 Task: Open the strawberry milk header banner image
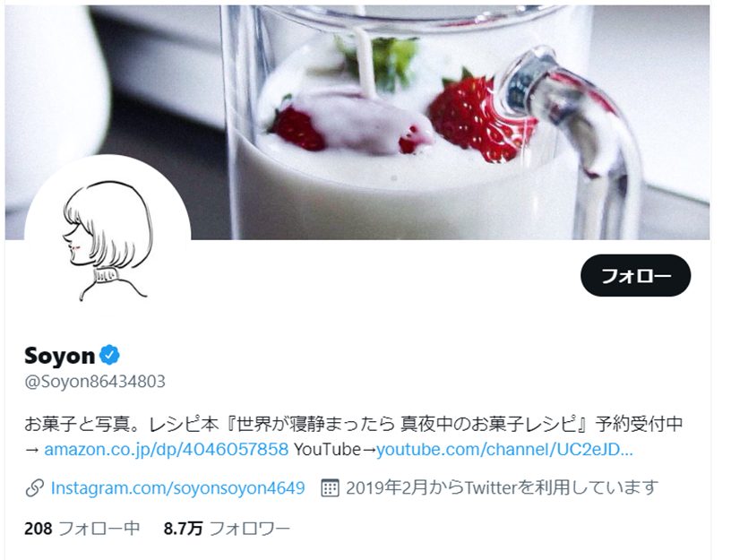pyautogui.click(x=357, y=122)
